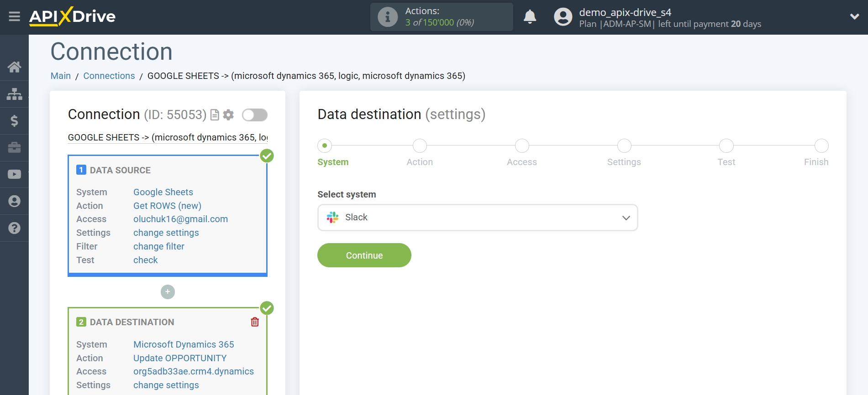Image resolution: width=868 pixels, height=395 pixels.
Task: Go to the Action step
Action: 420,162
